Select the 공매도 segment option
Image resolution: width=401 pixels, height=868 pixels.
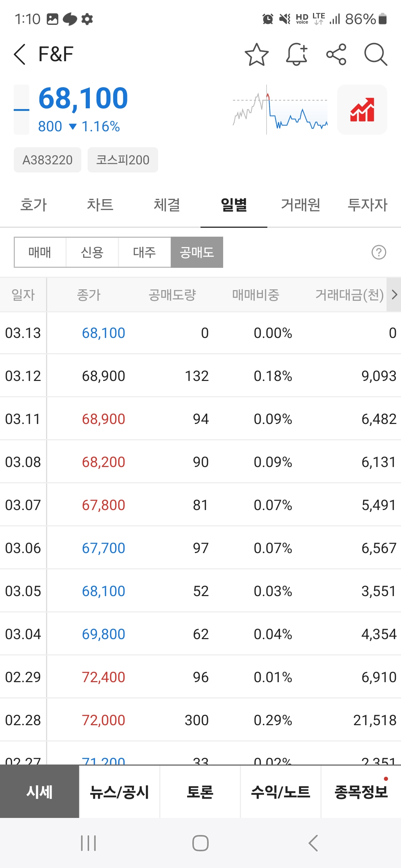click(x=197, y=252)
